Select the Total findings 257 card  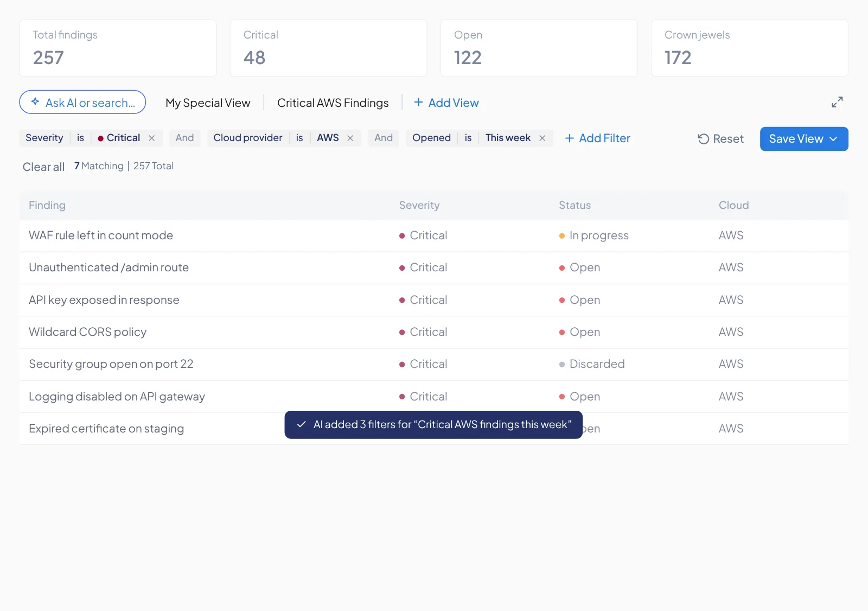pyautogui.click(x=118, y=48)
